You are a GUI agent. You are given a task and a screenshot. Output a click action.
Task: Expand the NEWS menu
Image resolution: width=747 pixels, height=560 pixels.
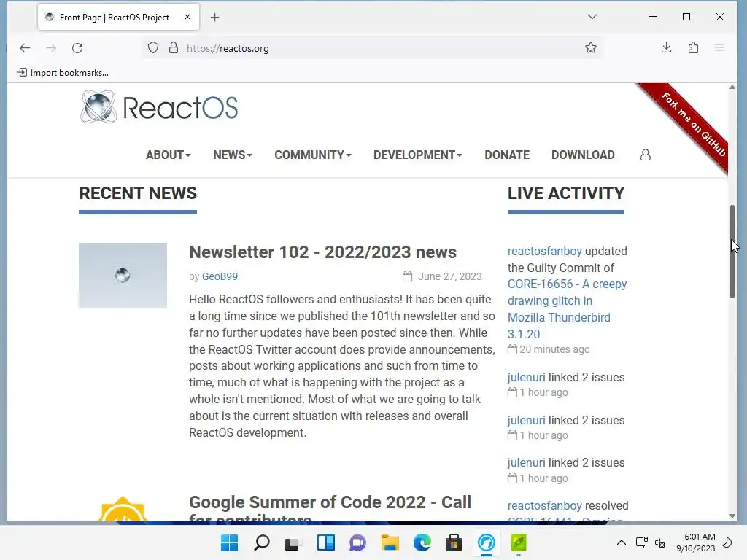coord(233,155)
